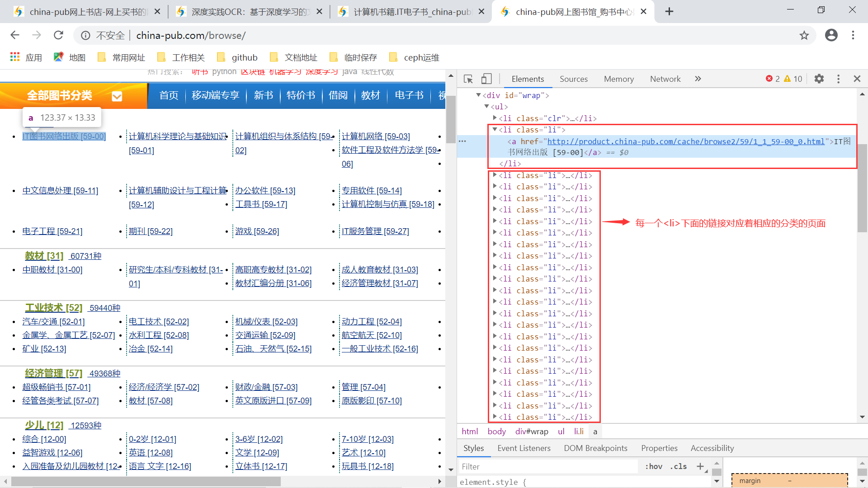Screen dimensions: 868x488
Task: Open DevTools customize three-dot menu
Action: coord(838,79)
